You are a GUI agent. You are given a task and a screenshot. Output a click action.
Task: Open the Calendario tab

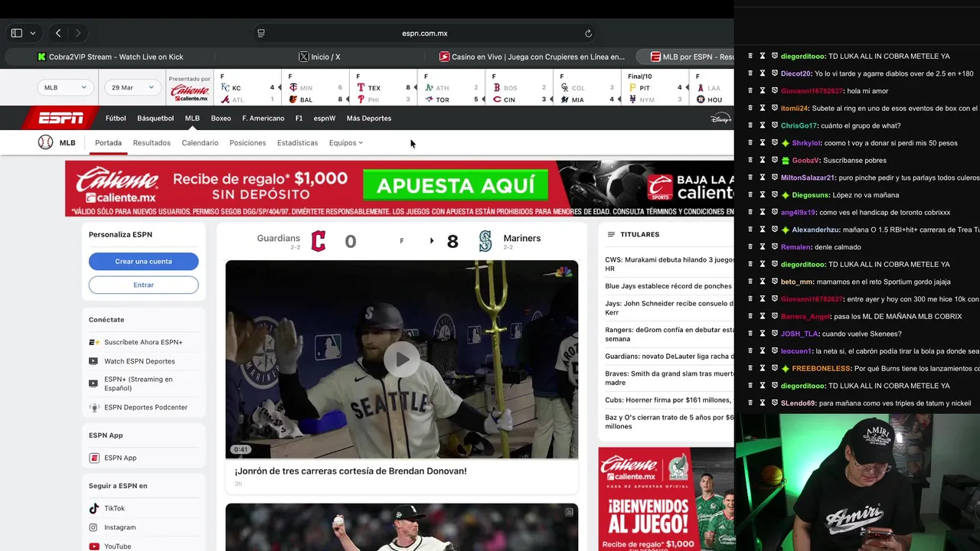click(200, 143)
